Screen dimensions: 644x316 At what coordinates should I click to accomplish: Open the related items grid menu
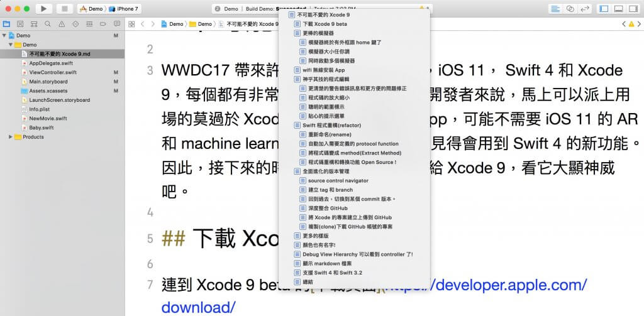(x=131, y=24)
